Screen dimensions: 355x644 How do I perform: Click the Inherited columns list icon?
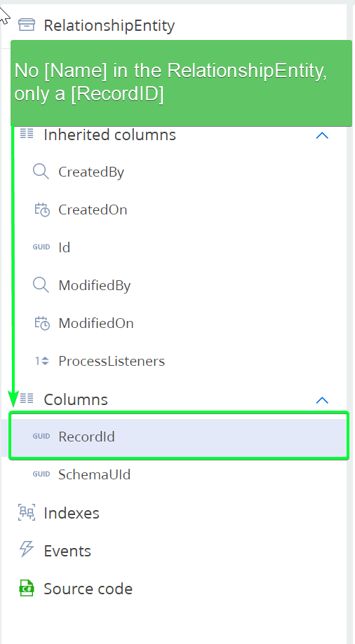27,133
